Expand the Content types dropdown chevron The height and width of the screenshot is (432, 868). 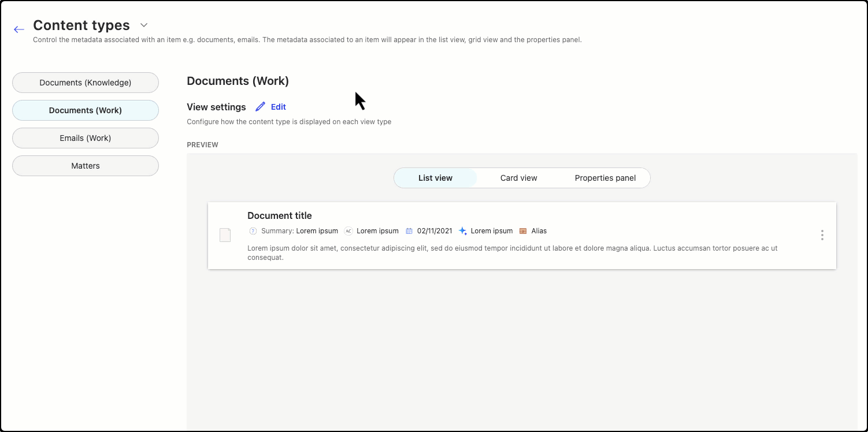pos(143,25)
